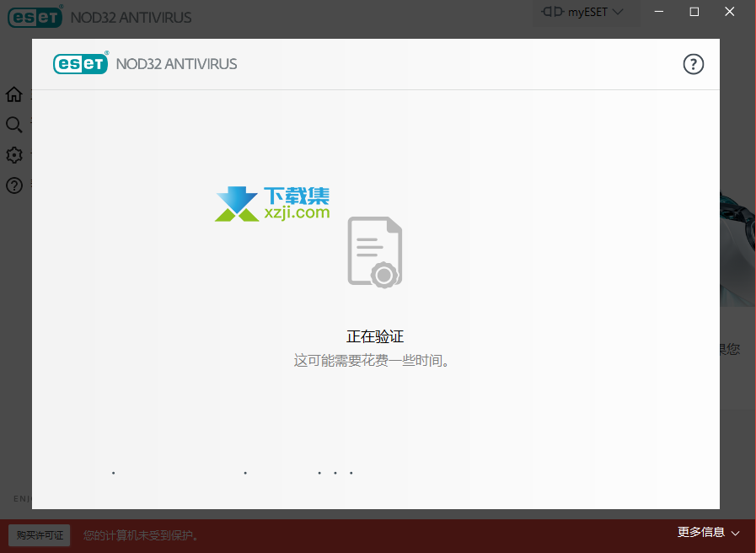Expand the myESET dropdown

click(582, 12)
